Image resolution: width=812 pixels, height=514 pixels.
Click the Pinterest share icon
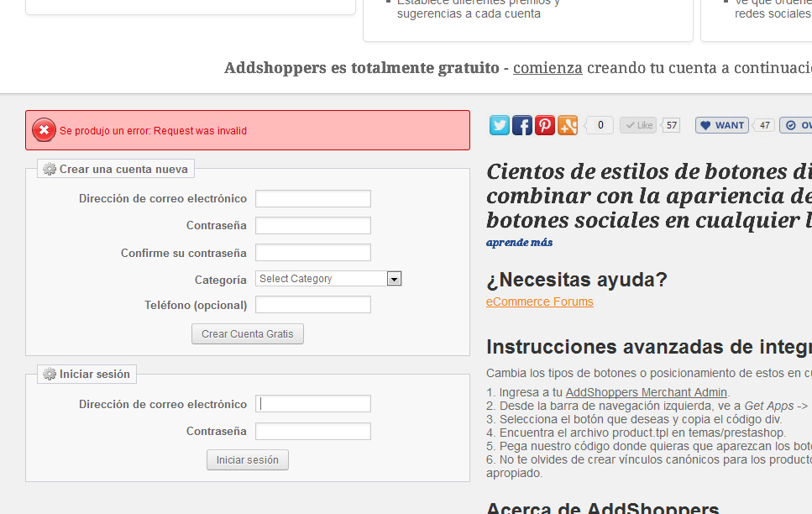tap(545, 125)
